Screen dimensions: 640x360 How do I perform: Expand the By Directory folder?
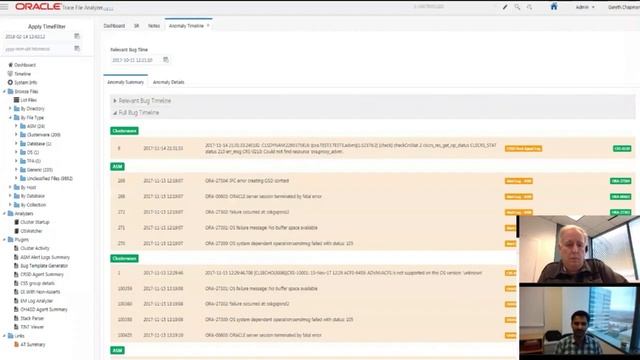click(x=10, y=109)
